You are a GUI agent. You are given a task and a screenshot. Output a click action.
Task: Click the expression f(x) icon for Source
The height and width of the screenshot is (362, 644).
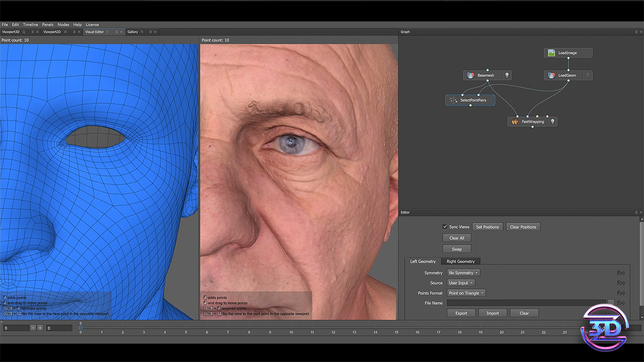[620, 283]
